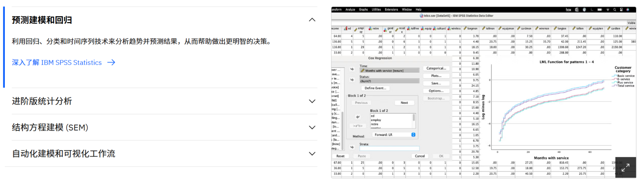Click the arrow button beside the Strata field

[352, 147]
